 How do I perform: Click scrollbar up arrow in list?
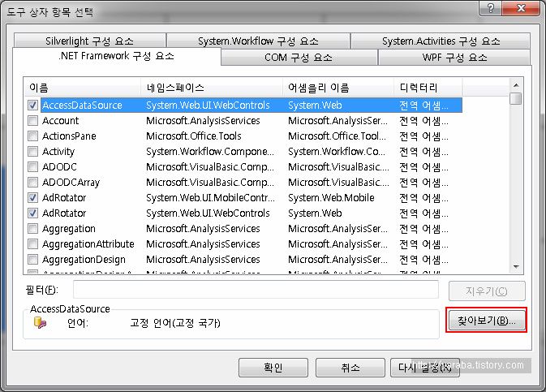coord(516,85)
